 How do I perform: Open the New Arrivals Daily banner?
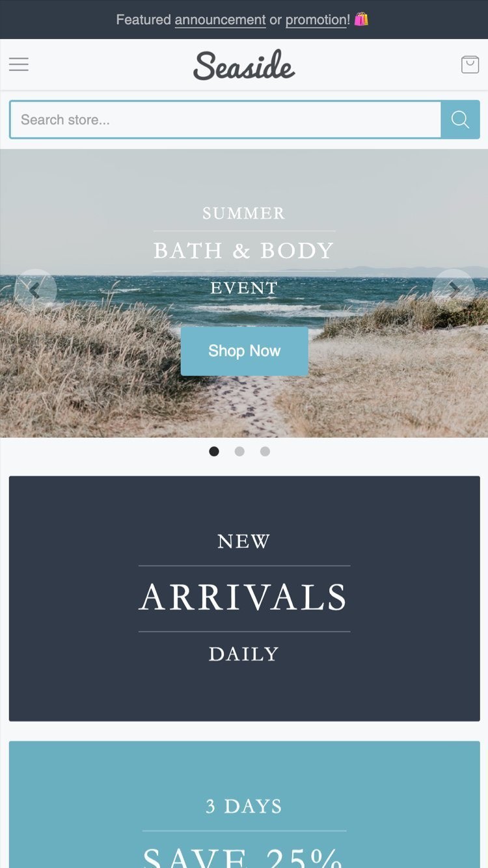(244, 599)
